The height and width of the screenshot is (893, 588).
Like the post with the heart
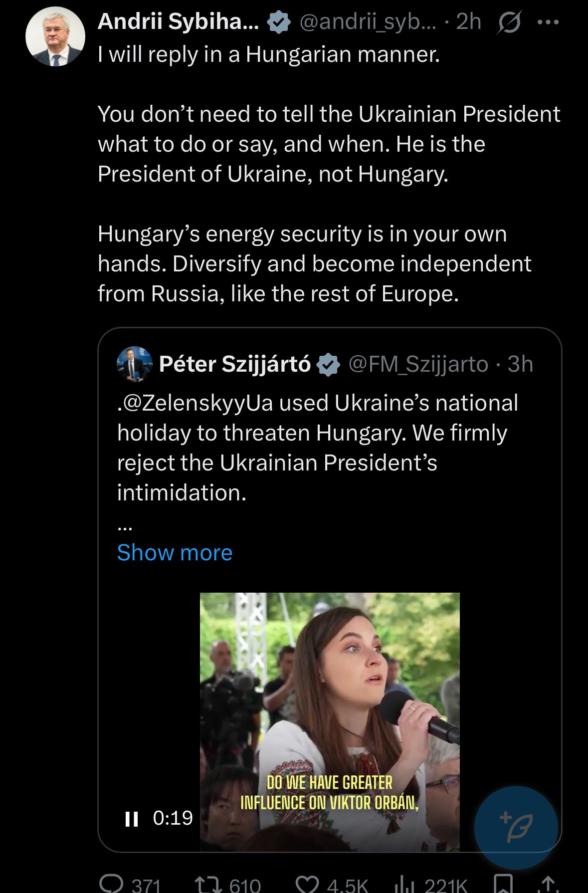[307, 884]
